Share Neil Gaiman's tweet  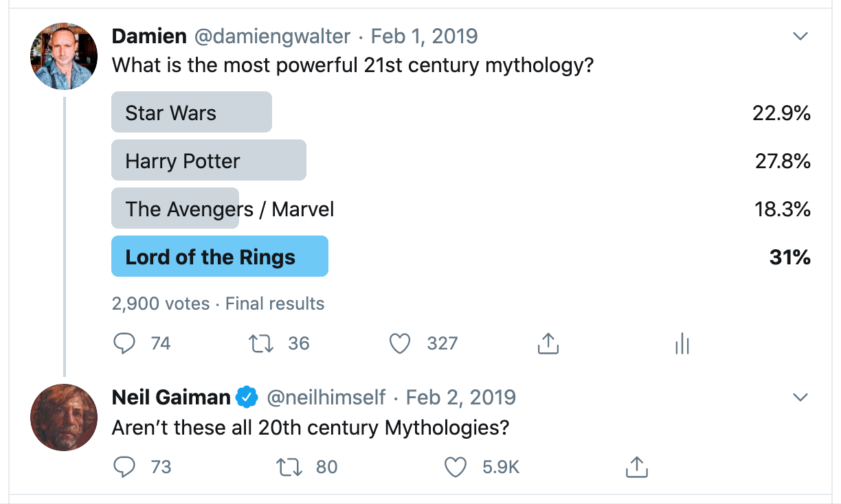point(637,467)
